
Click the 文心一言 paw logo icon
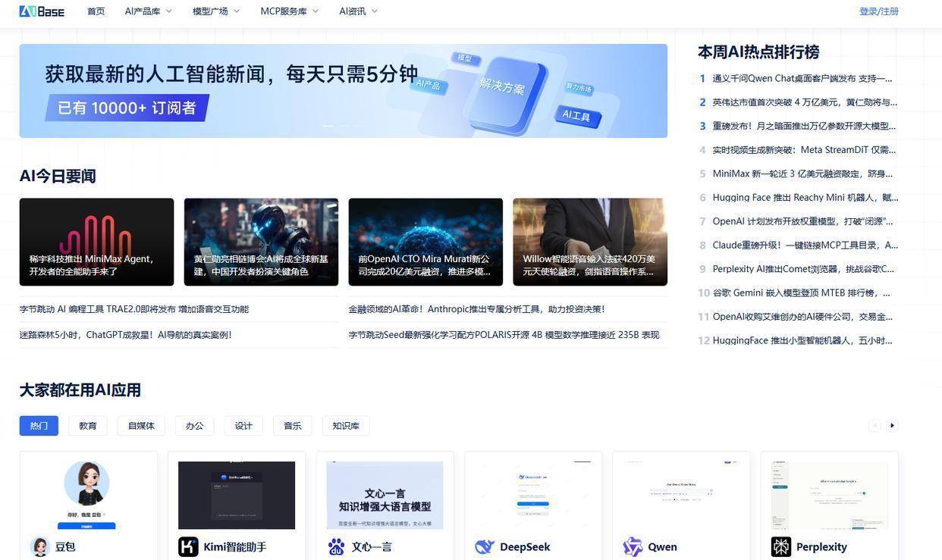click(336, 546)
